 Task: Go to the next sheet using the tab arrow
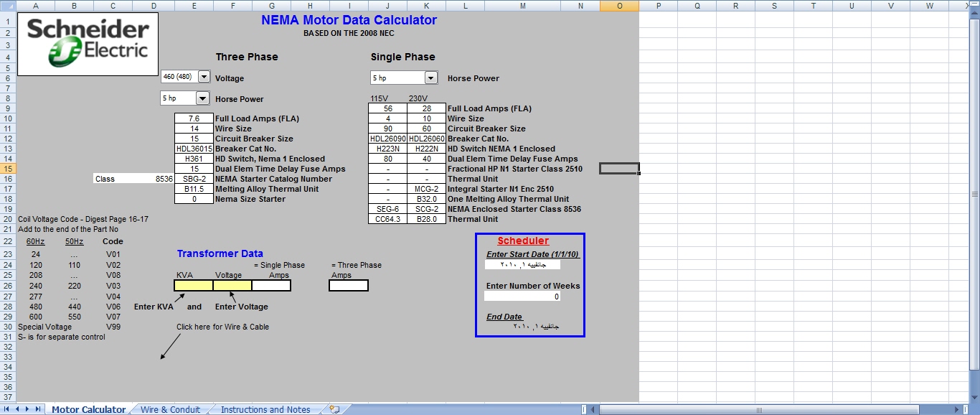pyautogui.click(x=28, y=409)
